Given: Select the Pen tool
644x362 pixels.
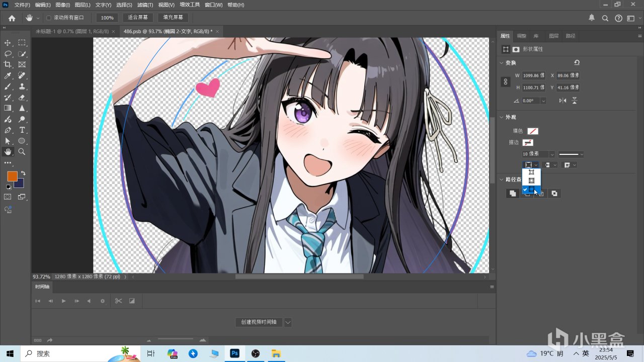Looking at the screenshot, I should click(x=8, y=130).
